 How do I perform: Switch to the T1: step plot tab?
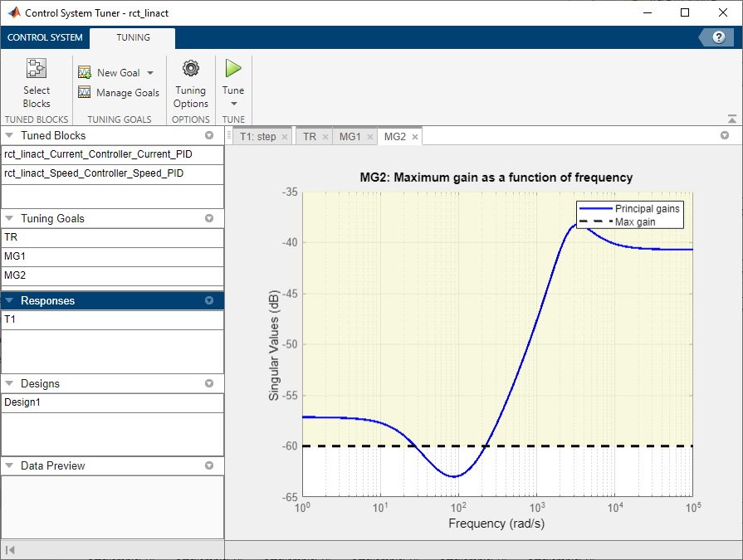point(257,137)
